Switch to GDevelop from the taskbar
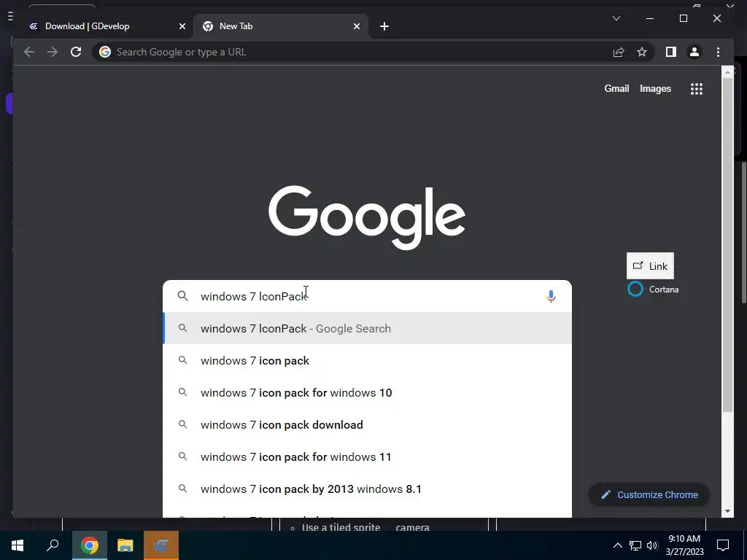The height and width of the screenshot is (560, 747). [x=161, y=545]
